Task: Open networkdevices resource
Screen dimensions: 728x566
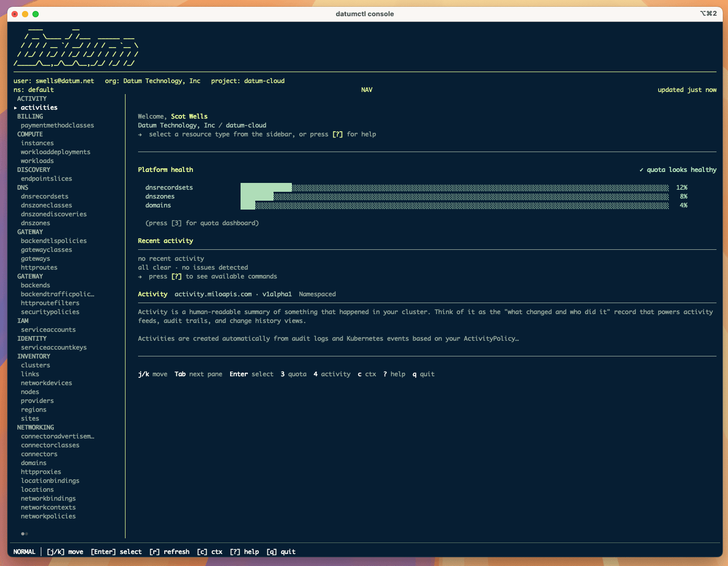Action: pos(47,383)
